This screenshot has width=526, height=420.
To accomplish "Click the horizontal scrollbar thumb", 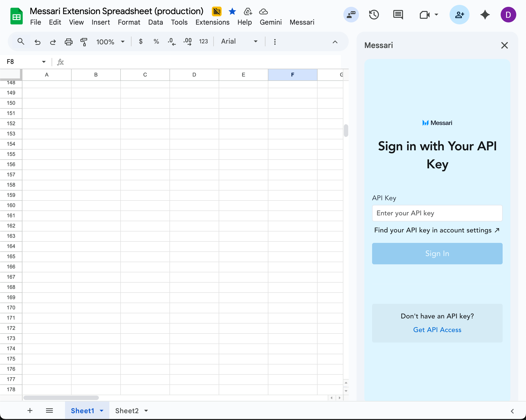I will (61, 398).
